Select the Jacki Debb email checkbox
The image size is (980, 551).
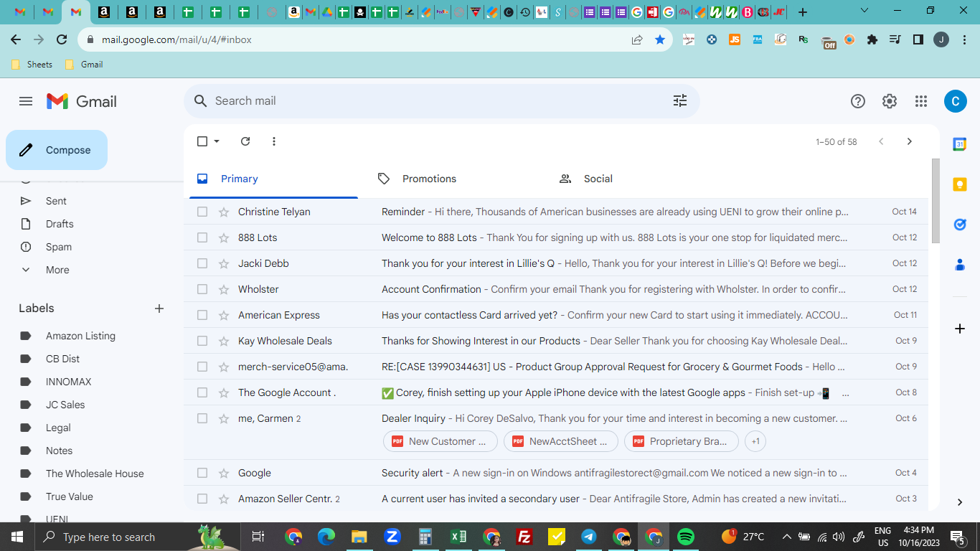pyautogui.click(x=202, y=263)
